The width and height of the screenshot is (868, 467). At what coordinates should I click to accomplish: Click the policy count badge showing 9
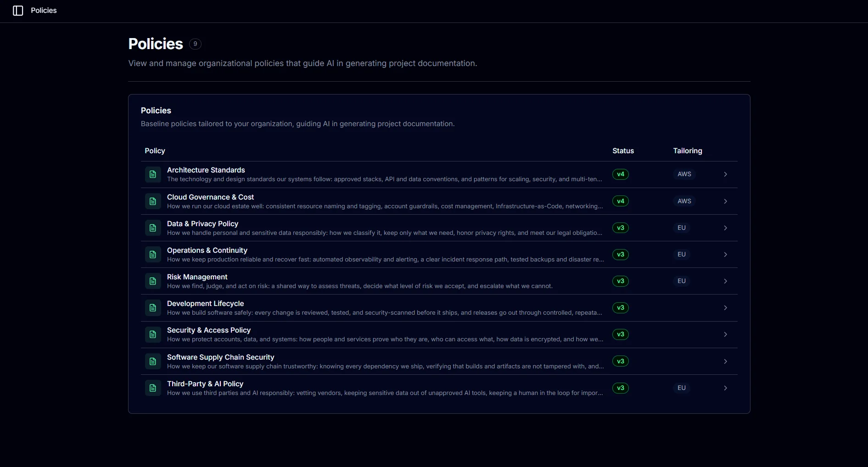coord(195,44)
